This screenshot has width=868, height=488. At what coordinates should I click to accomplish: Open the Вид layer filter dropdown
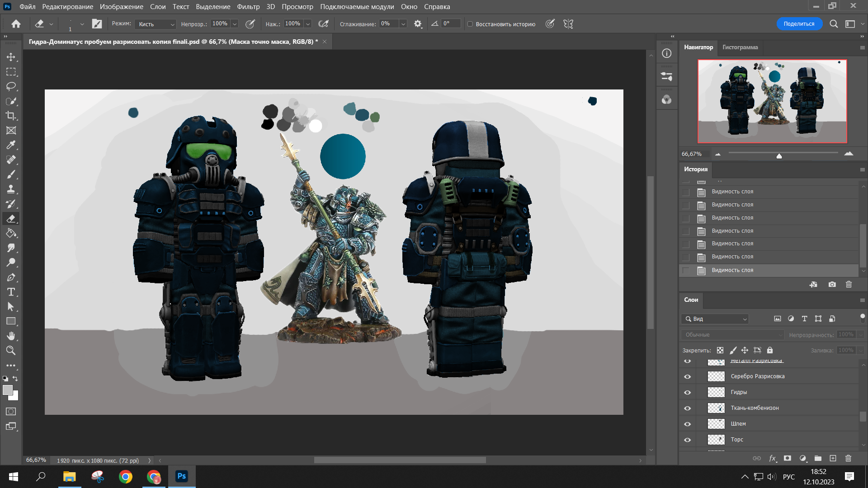[x=715, y=319]
